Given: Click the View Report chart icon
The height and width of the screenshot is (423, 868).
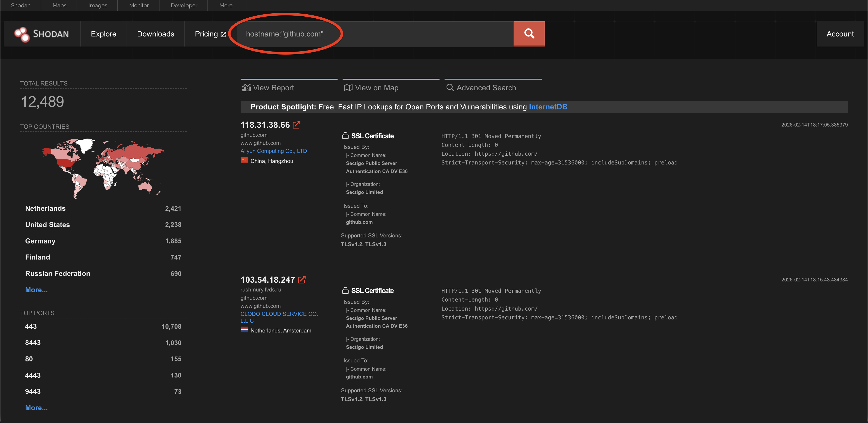Looking at the screenshot, I should point(246,88).
